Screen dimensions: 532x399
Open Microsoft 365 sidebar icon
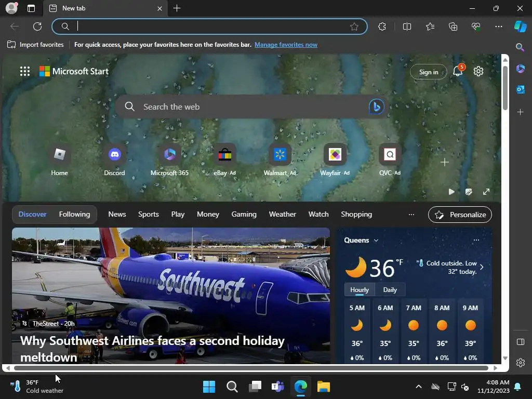[521, 69]
